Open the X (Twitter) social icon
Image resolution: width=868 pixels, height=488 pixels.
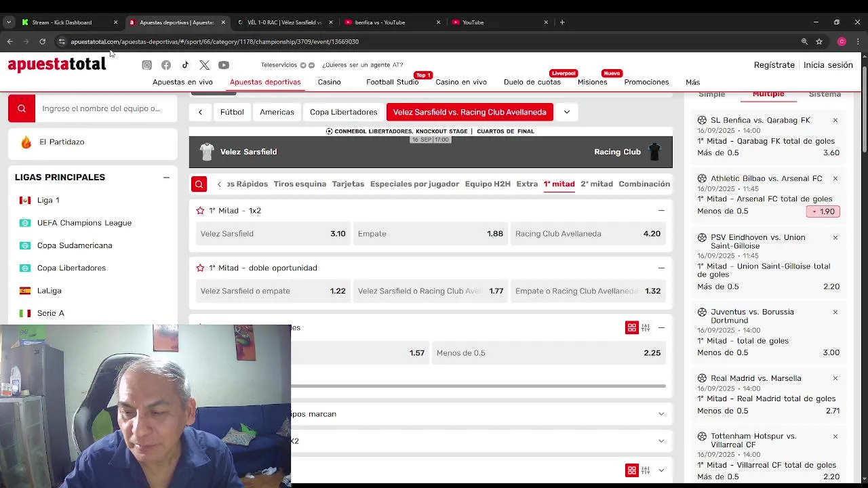pos(204,65)
